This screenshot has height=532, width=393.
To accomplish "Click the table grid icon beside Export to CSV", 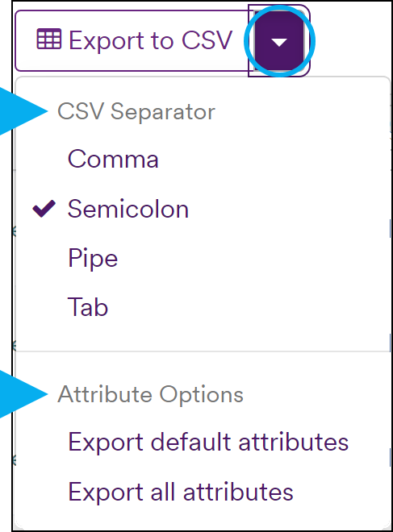I will 49,39.
